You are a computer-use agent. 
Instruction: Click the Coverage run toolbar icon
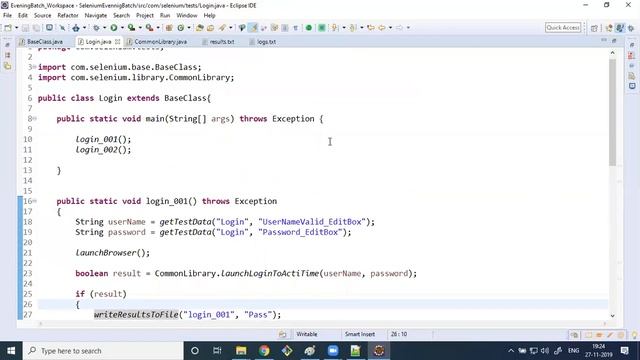click(131, 28)
